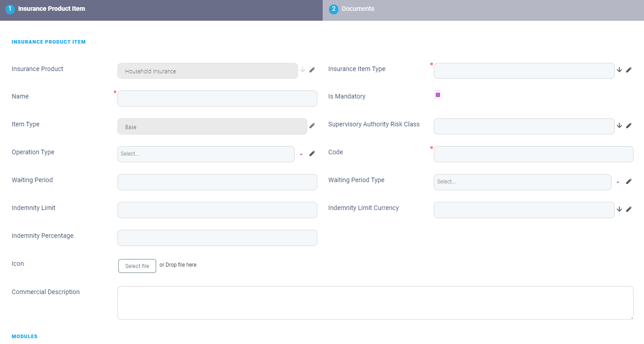Click pencil icon beside Indemnity Limit Currency
The height and width of the screenshot is (344, 644).
(629, 209)
